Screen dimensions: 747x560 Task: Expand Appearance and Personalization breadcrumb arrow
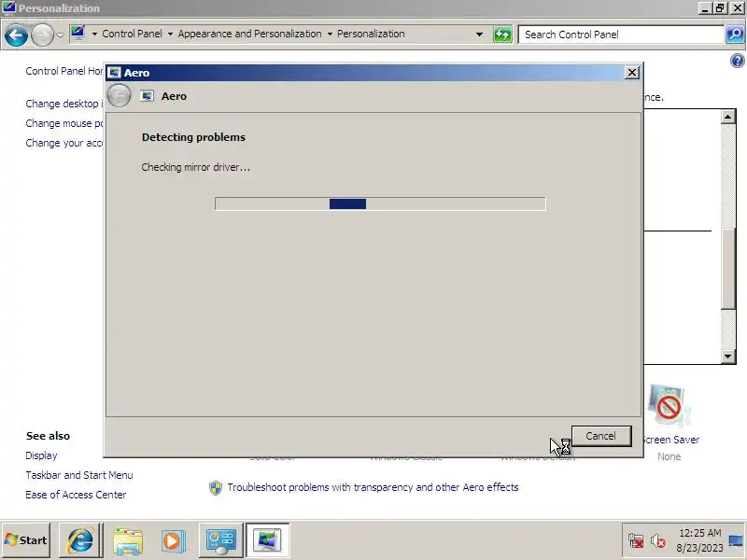pos(330,35)
